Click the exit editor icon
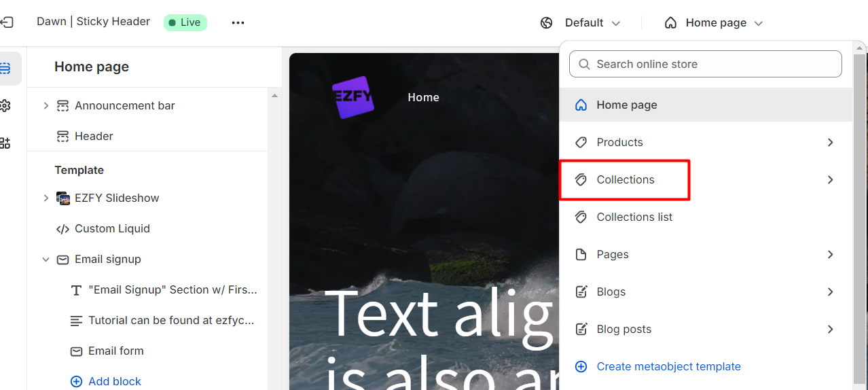The image size is (868, 390). click(x=6, y=22)
